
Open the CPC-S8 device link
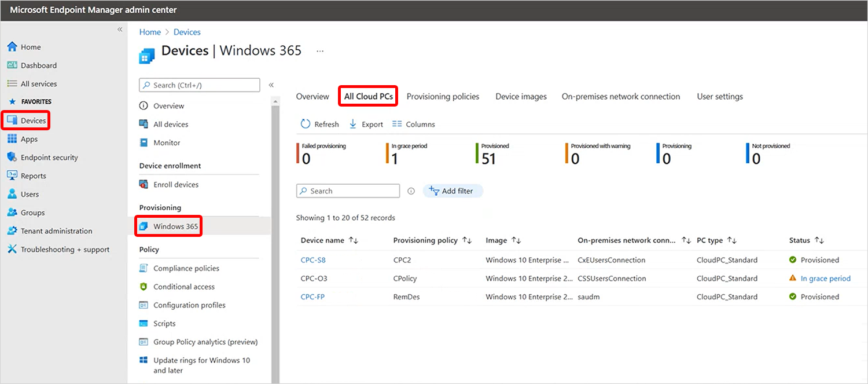313,260
